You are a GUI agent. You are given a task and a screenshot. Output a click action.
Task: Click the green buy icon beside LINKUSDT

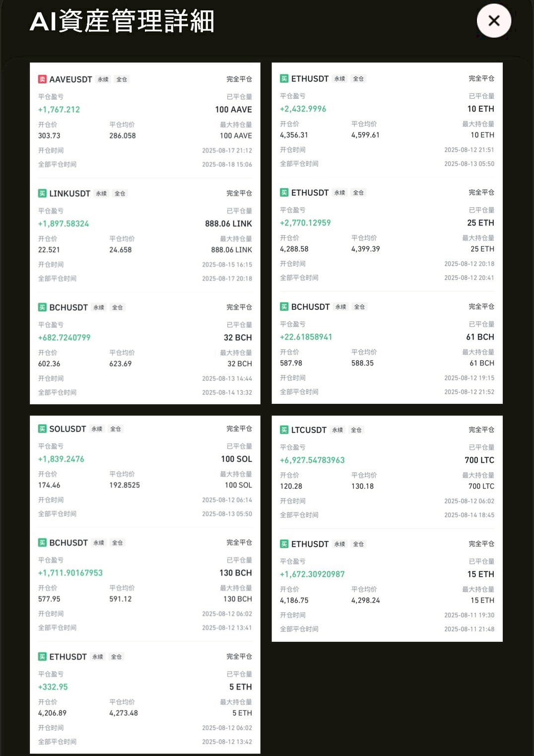[42, 193]
